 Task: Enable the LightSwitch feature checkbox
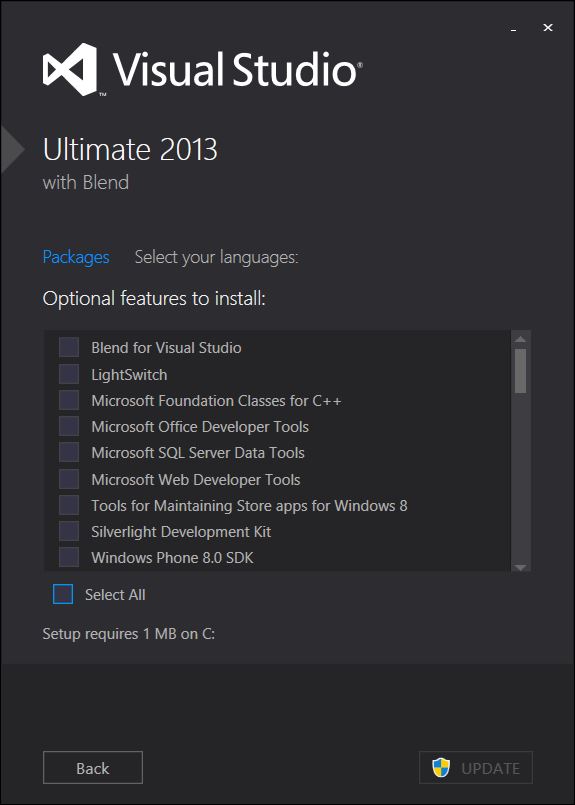click(x=69, y=374)
